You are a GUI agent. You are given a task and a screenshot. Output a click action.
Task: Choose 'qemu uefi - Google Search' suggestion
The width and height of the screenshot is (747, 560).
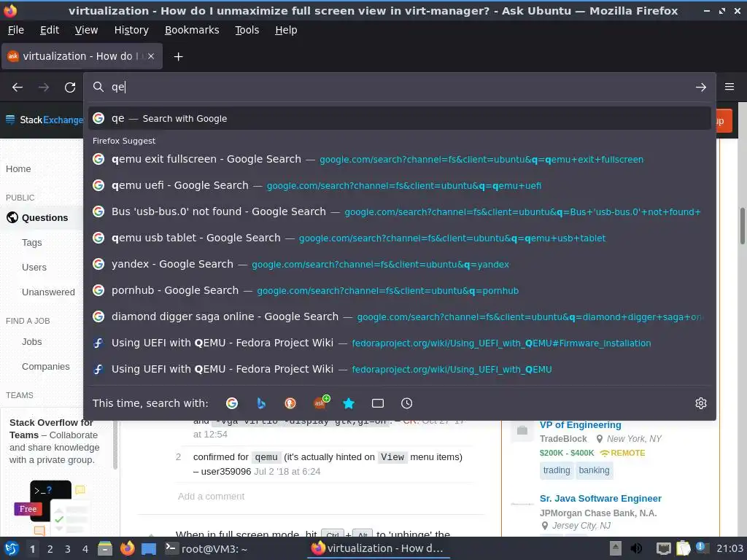399,185
